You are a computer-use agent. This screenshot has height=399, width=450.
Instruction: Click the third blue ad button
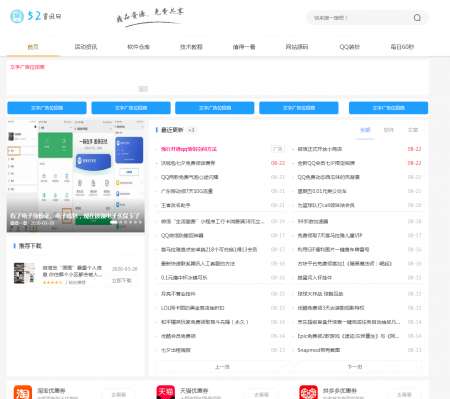point(215,108)
